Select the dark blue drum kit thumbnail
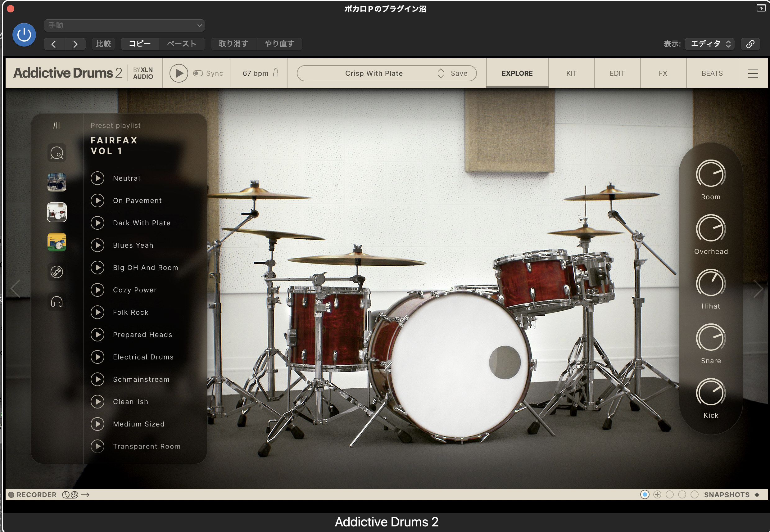The image size is (770, 532). point(57,182)
